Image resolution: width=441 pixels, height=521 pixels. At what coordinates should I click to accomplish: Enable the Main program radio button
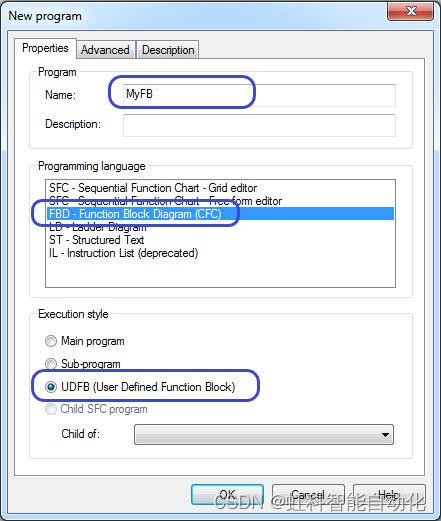(51, 341)
